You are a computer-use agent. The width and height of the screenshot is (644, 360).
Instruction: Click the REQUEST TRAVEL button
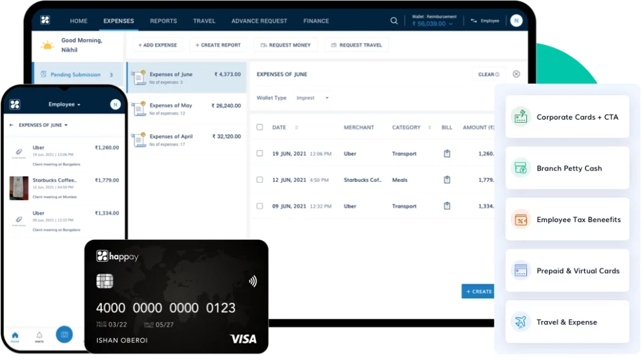pyautogui.click(x=357, y=45)
